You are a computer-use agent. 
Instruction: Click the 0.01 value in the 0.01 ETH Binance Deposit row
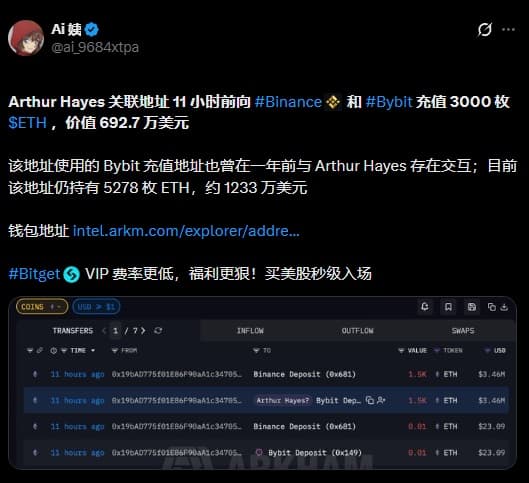(x=417, y=427)
